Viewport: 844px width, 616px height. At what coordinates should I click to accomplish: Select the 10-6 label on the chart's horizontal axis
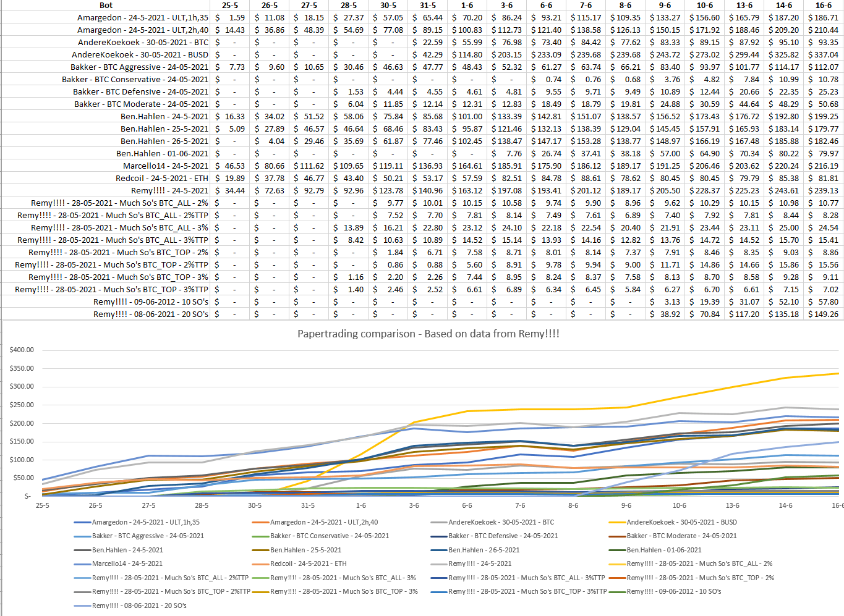tap(680, 505)
